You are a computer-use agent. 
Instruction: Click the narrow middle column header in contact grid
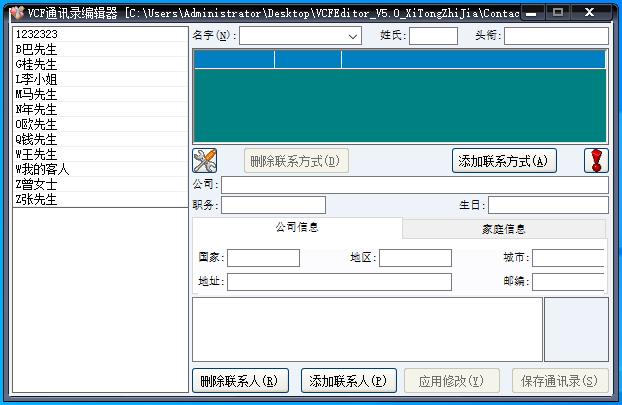(x=308, y=60)
